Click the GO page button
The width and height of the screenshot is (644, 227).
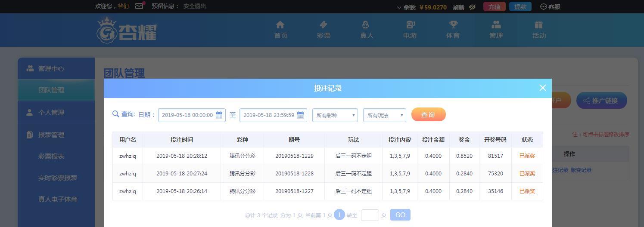(400, 215)
